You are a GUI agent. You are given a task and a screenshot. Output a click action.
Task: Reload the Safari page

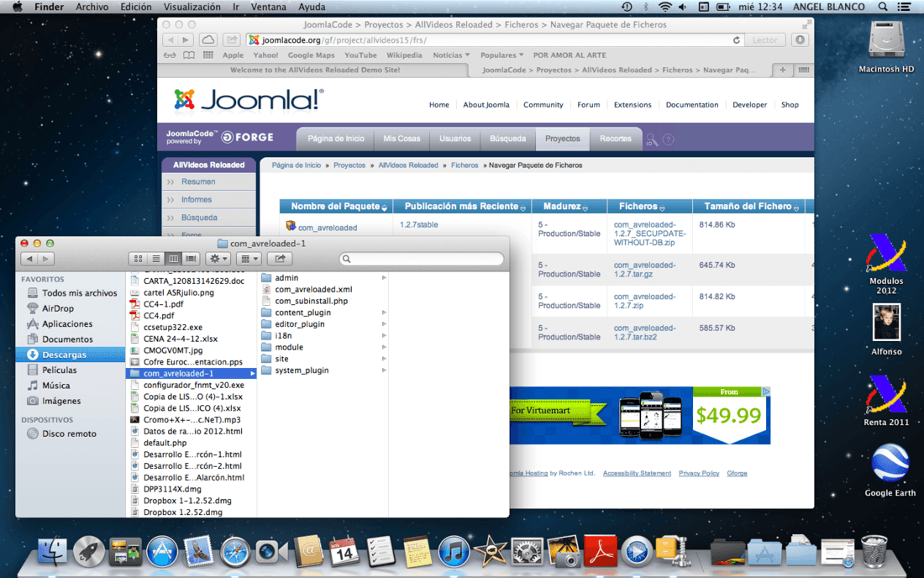(736, 40)
